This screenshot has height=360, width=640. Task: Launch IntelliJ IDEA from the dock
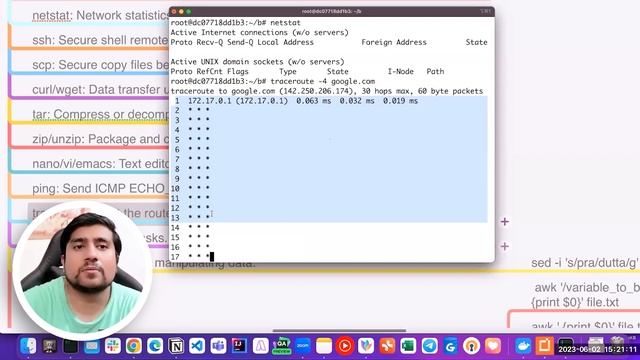(239, 346)
